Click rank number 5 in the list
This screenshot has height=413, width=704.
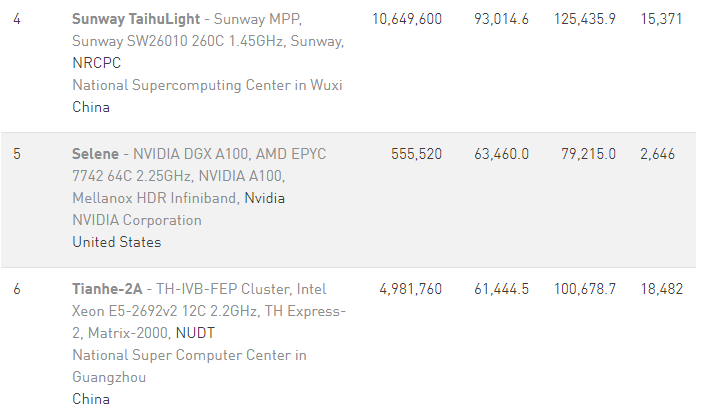coord(17,154)
